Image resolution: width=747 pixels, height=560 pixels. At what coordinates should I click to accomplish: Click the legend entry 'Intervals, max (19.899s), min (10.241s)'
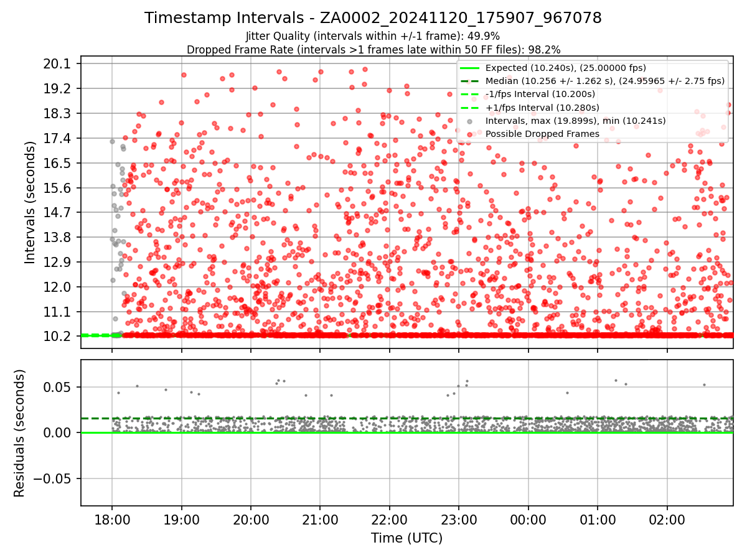pos(576,121)
